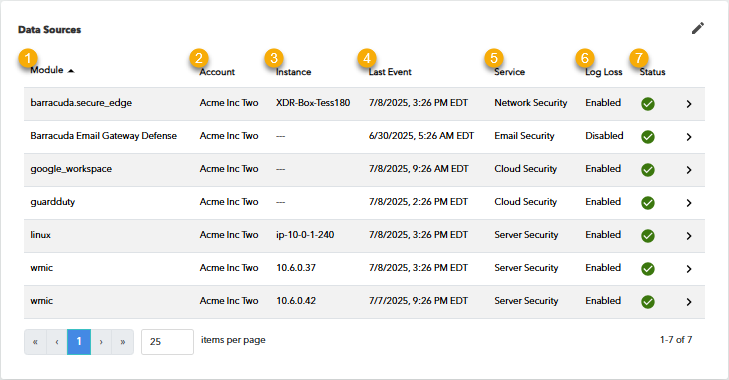Image resolution: width=729 pixels, height=380 pixels.
Task: Expand the Barracuda Email Gateway Defense row chevron
Action: point(689,137)
